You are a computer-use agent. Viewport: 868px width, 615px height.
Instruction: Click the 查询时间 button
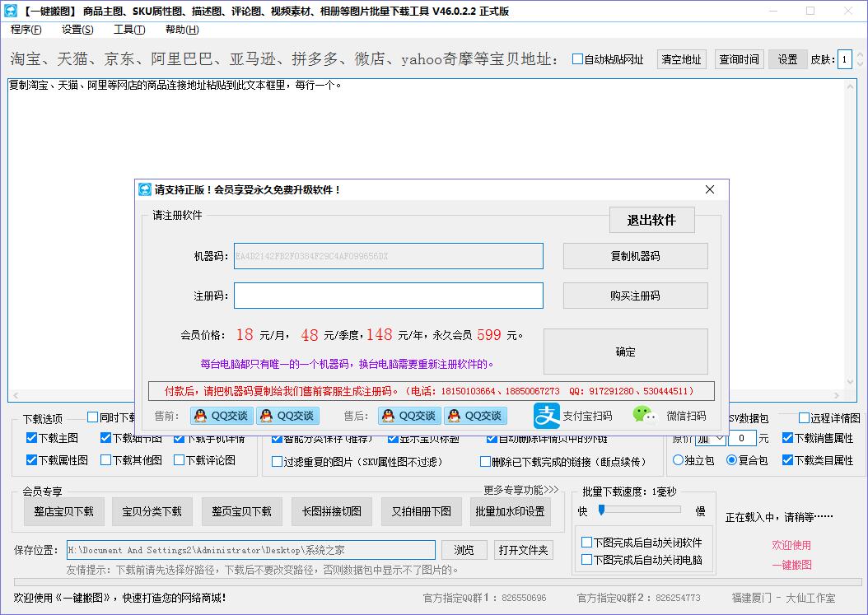click(739, 58)
